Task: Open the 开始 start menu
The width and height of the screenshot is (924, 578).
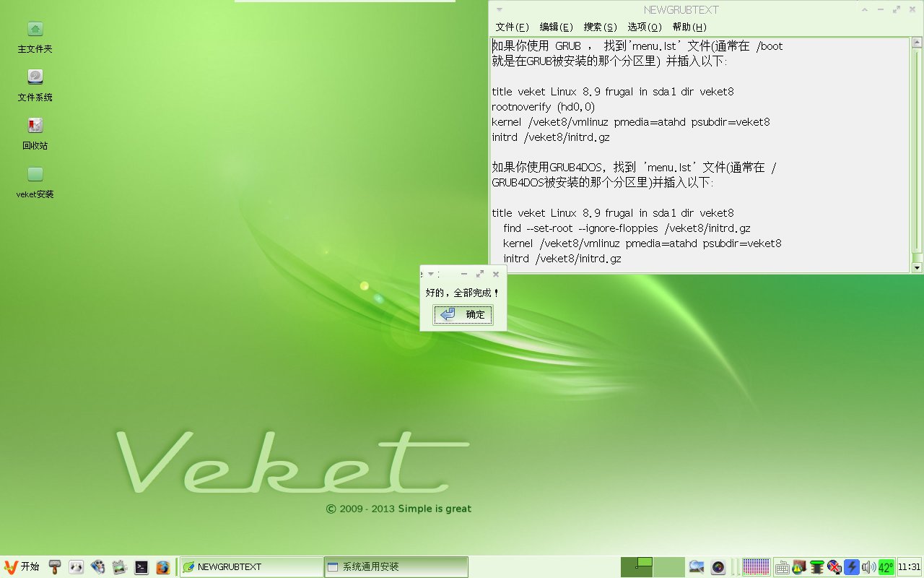Action: pyautogui.click(x=22, y=567)
